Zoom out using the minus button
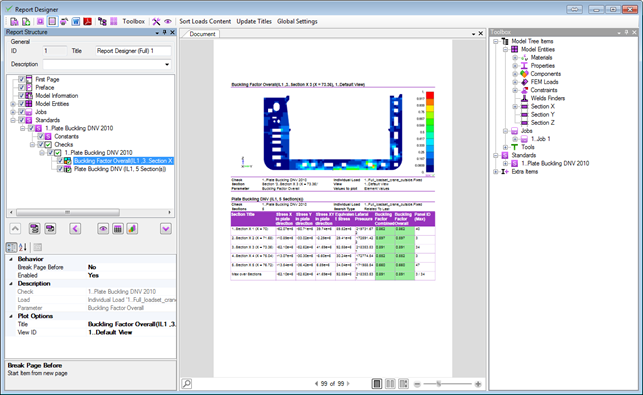The width and height of the screenshot is (643, 395). click(x=417, y=384)
